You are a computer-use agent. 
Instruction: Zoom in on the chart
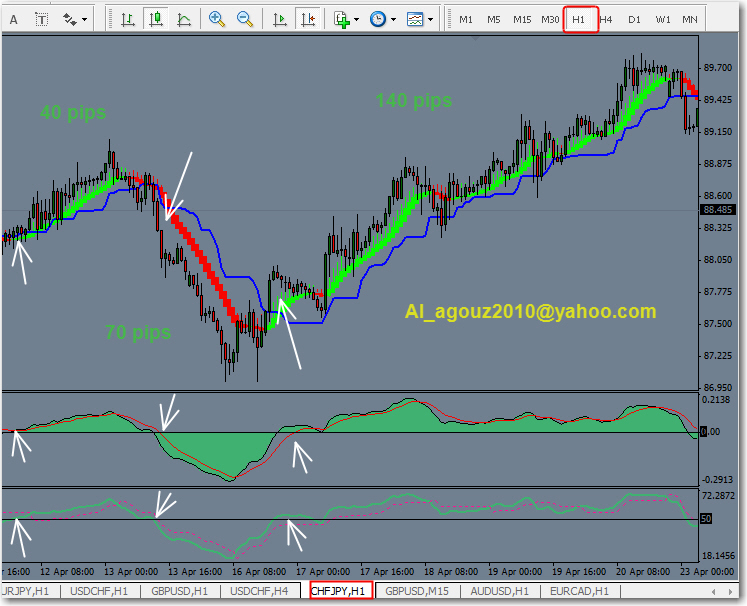pyautogui.click(x=217, y=20)
